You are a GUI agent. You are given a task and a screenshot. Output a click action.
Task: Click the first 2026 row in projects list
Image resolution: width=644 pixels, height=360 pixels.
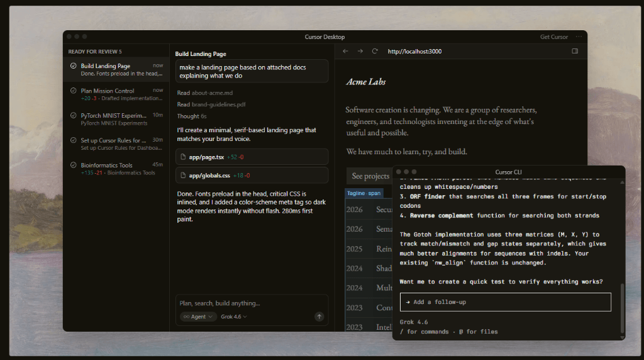click(x=369, y=210)
